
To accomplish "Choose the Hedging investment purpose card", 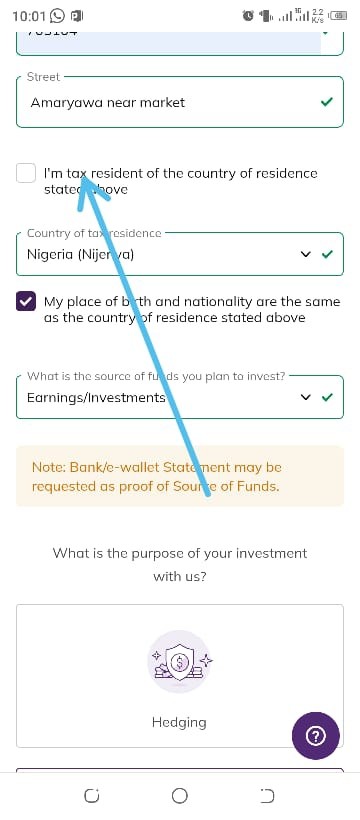I will [180, 676].
